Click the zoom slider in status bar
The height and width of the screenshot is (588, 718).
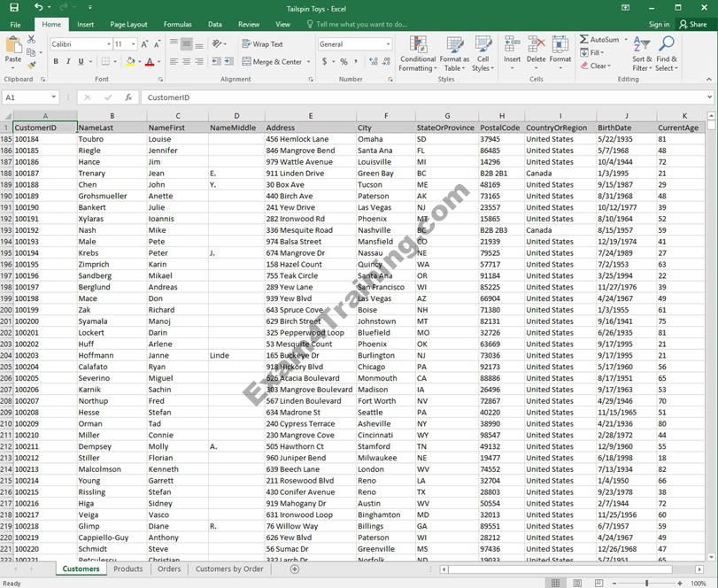[x=646, y=583]
